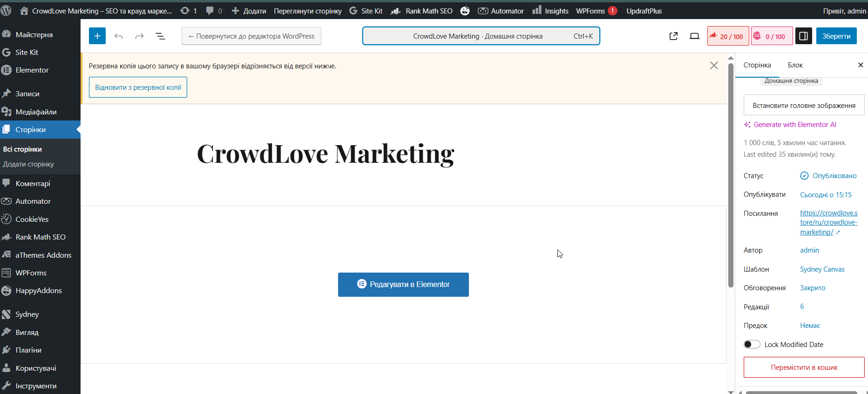This screenshot has width=868, height=394.
Task: Open UpdraftPlus in admin bar
Action: click(x=644, y=11)
